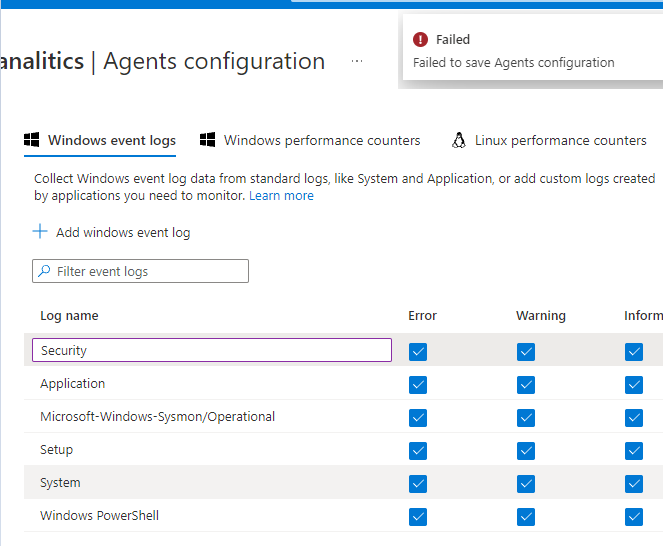Click the Warning column header

pyautogui.click(x=541, y=316)
